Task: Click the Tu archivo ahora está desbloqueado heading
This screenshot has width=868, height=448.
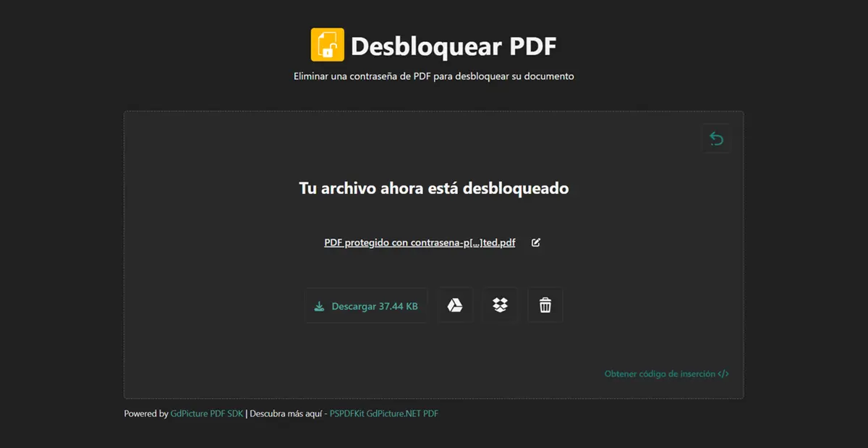Action: [433, 188]
